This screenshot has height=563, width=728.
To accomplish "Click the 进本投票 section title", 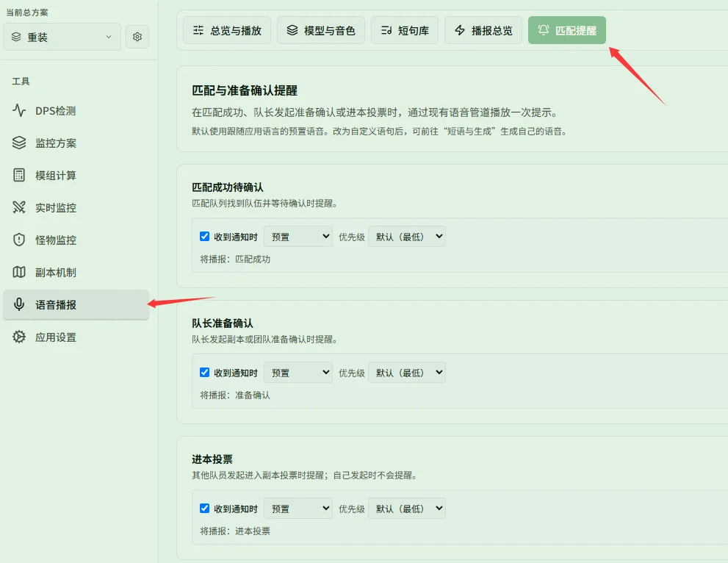I will (x=212, y=459).
